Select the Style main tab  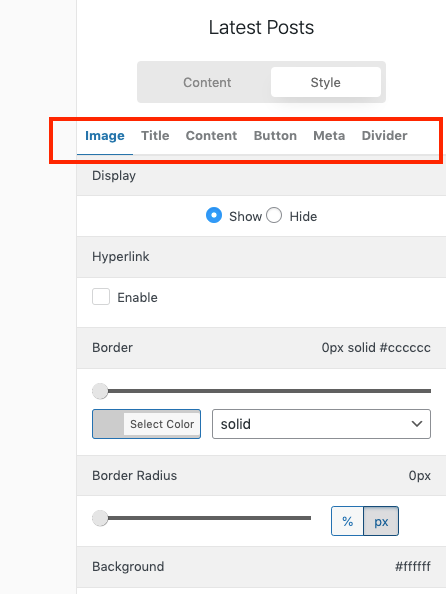point(326,82)
